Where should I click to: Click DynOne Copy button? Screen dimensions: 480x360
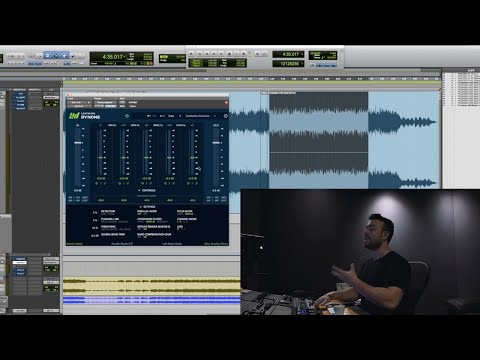(x=171, y=116)
